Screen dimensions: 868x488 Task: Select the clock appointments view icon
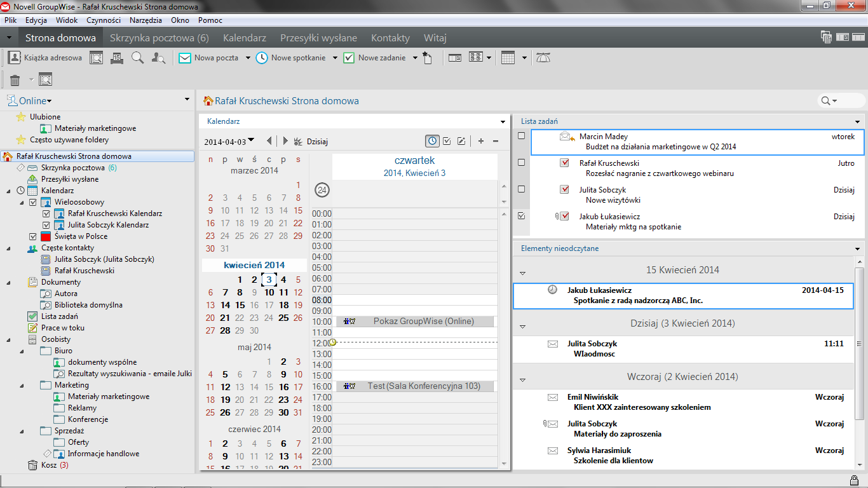(x=432, y=141)
